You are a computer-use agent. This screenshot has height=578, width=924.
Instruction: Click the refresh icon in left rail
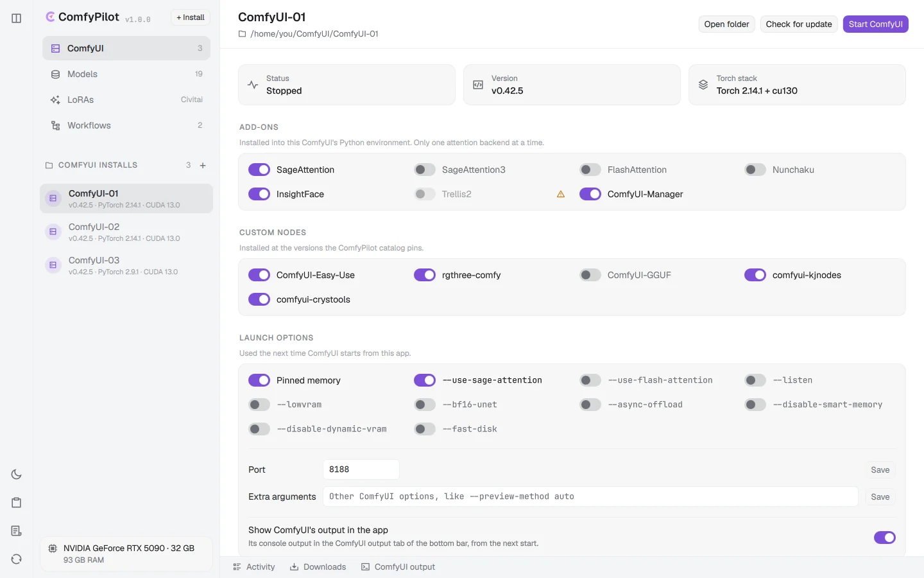point(17,559)
